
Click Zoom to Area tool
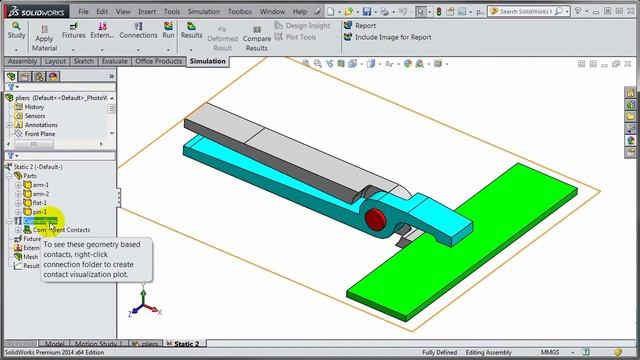coord(317,63)
